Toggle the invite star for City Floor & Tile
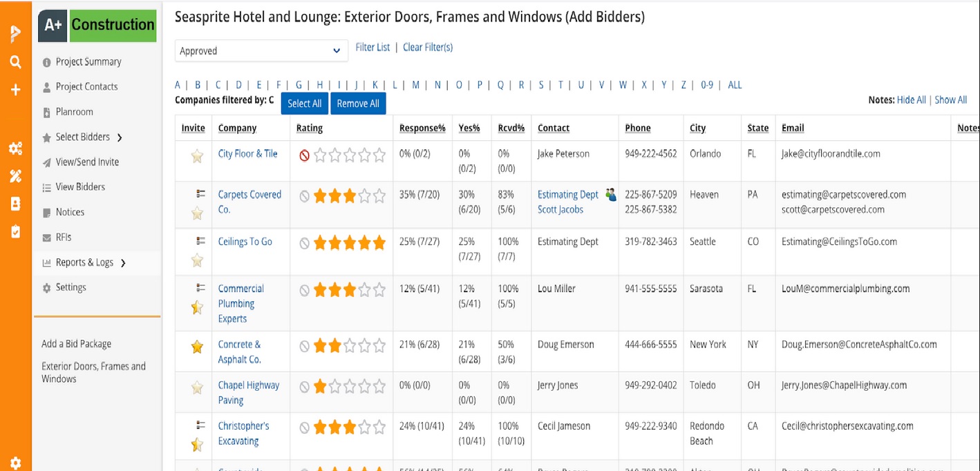The width and height of the screenshot is (980, 471). [x=197, y=156]
